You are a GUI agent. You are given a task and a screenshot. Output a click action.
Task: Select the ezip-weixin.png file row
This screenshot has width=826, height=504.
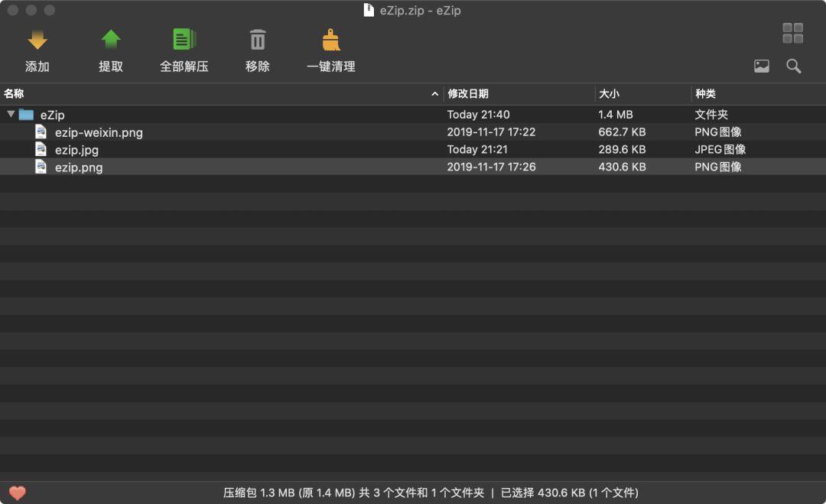[99, 132]
